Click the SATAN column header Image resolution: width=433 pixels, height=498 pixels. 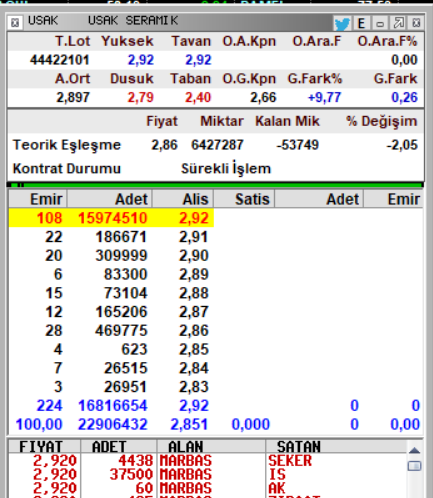tap(336, 447)
